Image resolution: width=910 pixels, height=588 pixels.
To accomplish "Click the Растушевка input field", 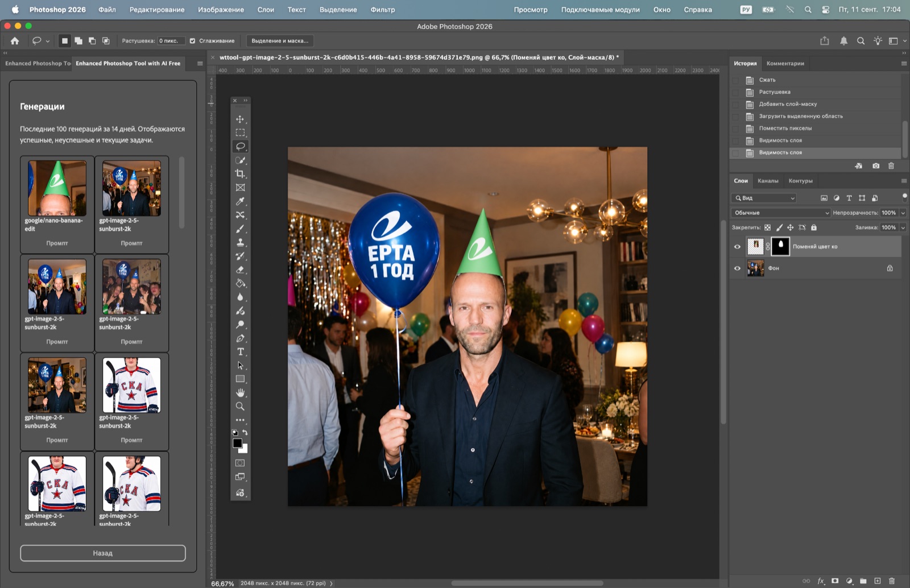I will 171,41.
